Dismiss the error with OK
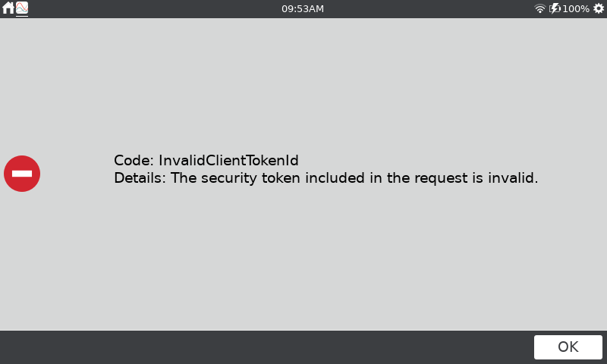This screenshot has width=607, height=364. point(568,347)
